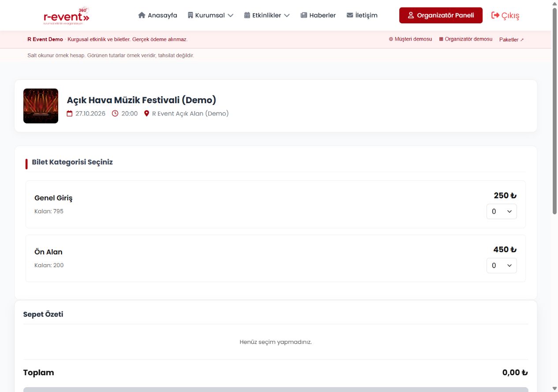Viewport: 558px width, 392px height.
Task: Click the calendar icon next to 27.10.2026
Action: tap(70, 114)
